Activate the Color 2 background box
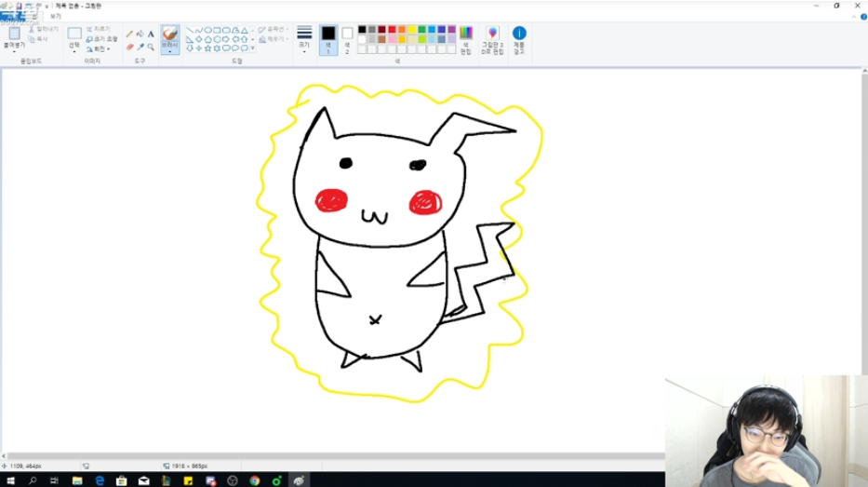Viewport: 868px width, 487px height. tap(347, 40)
